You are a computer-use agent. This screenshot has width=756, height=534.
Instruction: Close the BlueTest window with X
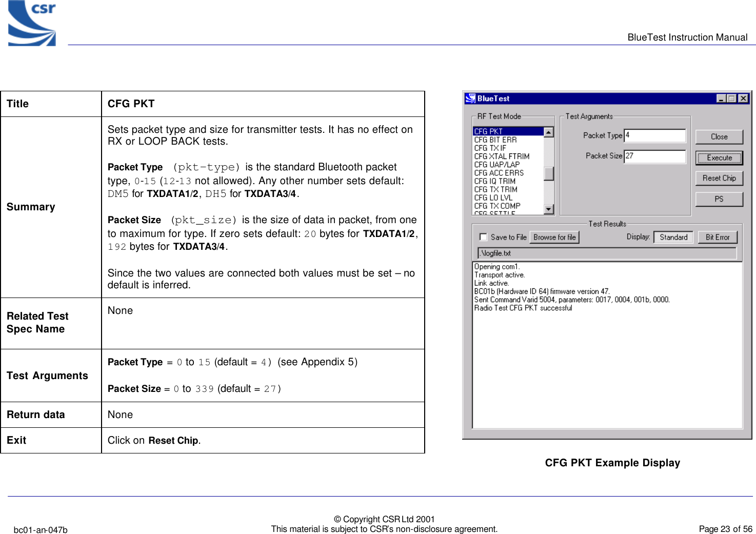[743, 98]
